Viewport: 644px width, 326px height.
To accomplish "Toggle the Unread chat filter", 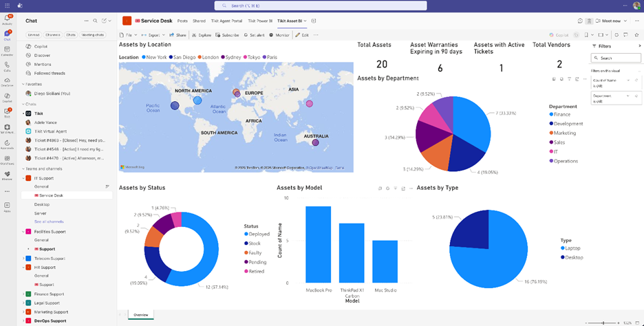I will 33,34.
